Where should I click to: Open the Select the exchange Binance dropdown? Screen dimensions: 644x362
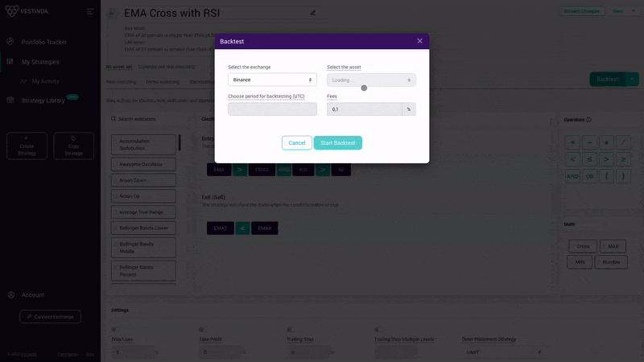click(x=272, y=80)
